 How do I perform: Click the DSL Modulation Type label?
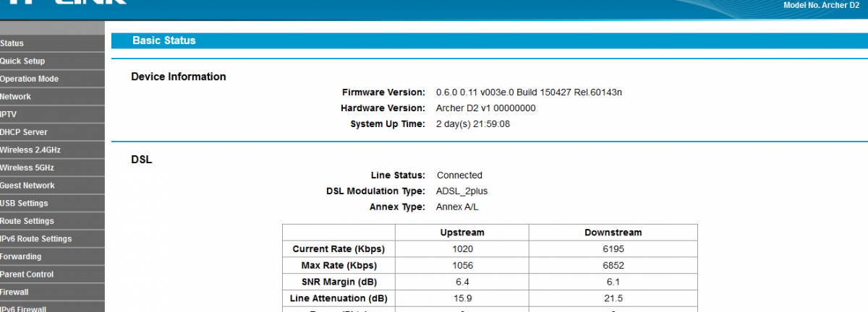point(375,191)
